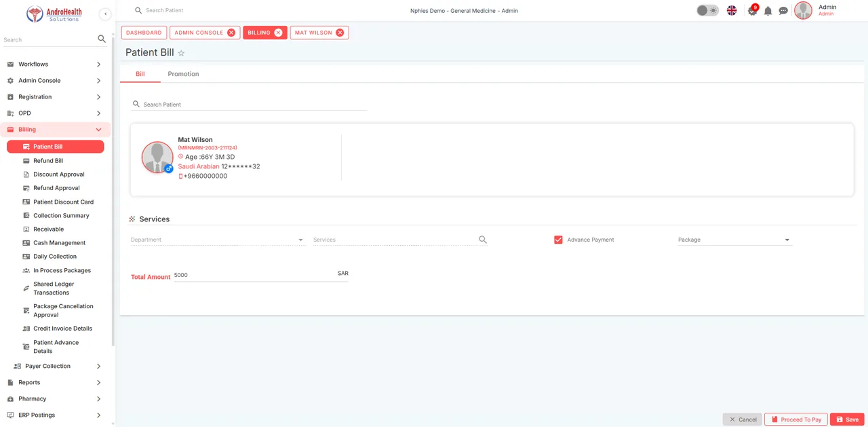868x427 pixels.
Task: Open Shared Ledger Transactions item
Action: [x=56, y=289]
